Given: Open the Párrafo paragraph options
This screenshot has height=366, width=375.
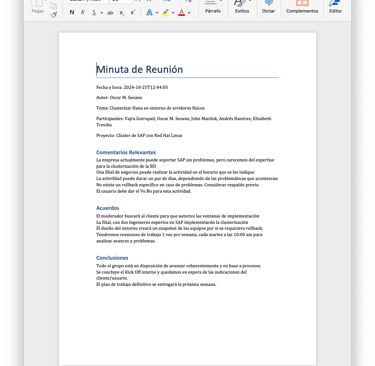Looking at the screenshot, I should pyautogui.click(x=213, y=7).
